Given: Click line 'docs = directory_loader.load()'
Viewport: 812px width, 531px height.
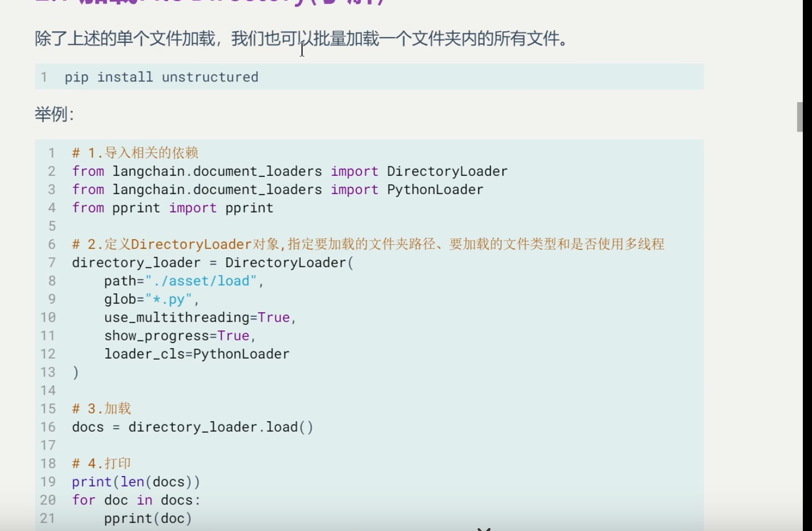Looking at the screenshot, I should click(x=192, y=427).
